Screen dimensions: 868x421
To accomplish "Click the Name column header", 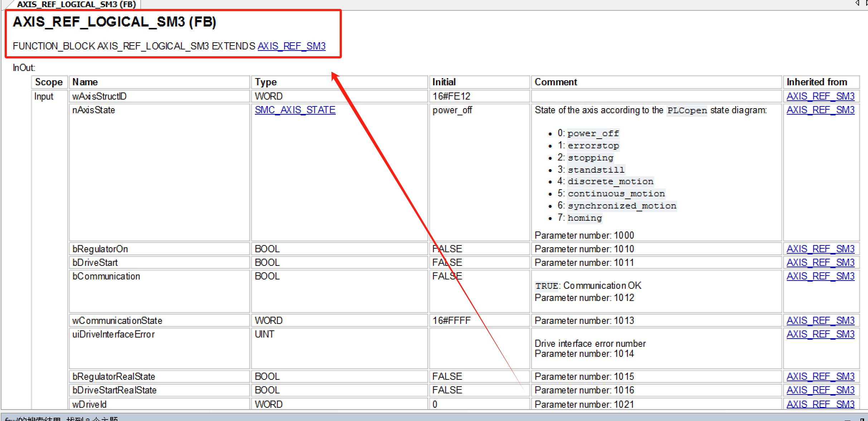I will (159, 82).
